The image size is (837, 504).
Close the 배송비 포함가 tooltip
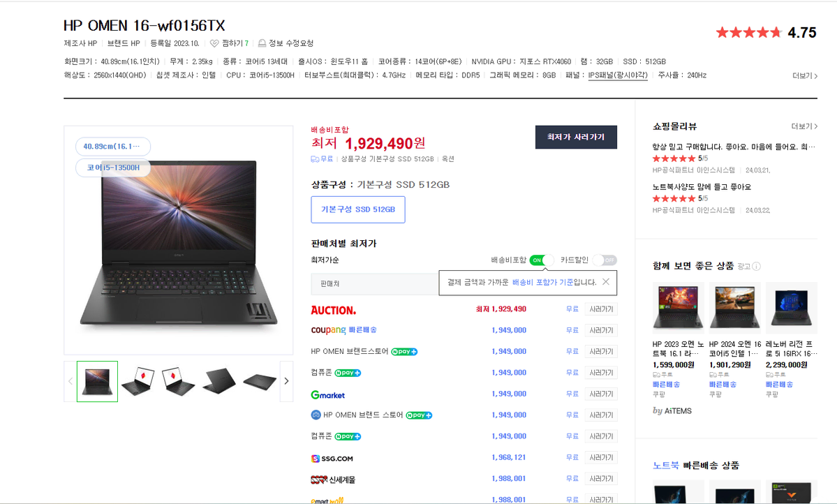(606, 282)
